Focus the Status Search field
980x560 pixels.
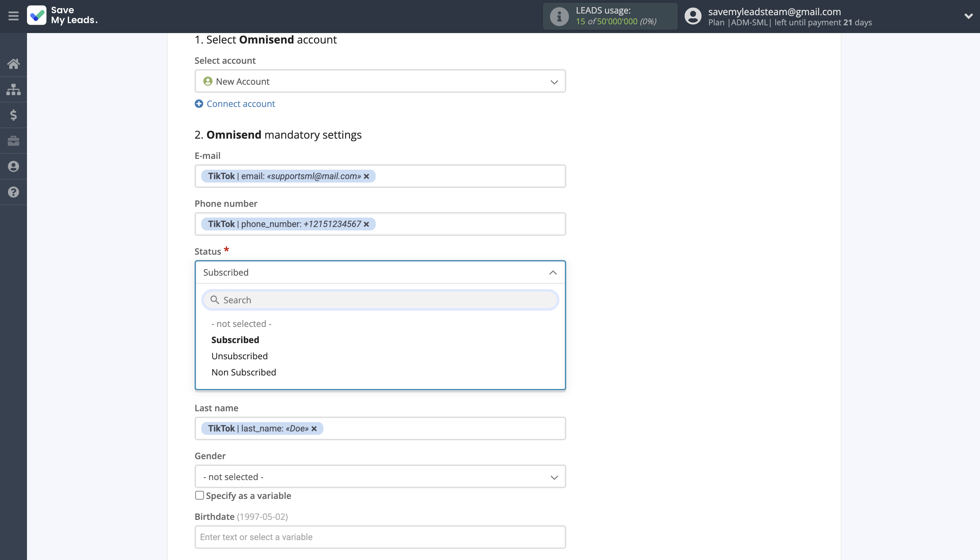click(x=380, y=300)
